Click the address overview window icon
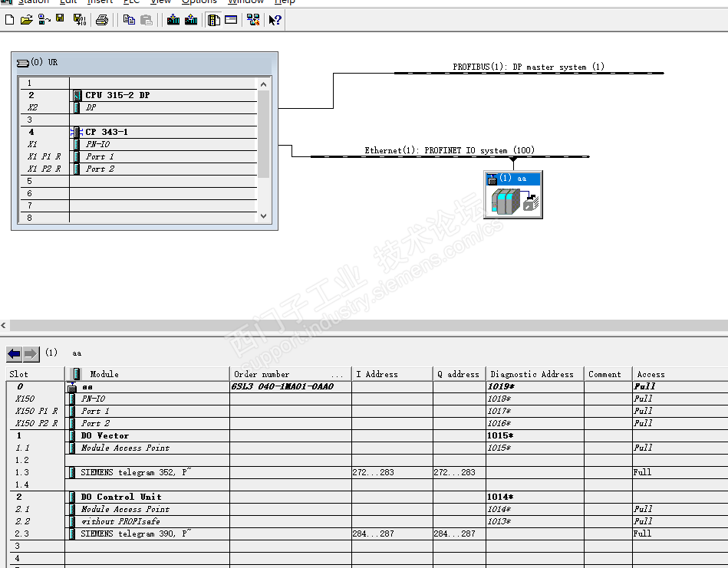Viewport: 728px width, 568px height. tap(231, 20)
